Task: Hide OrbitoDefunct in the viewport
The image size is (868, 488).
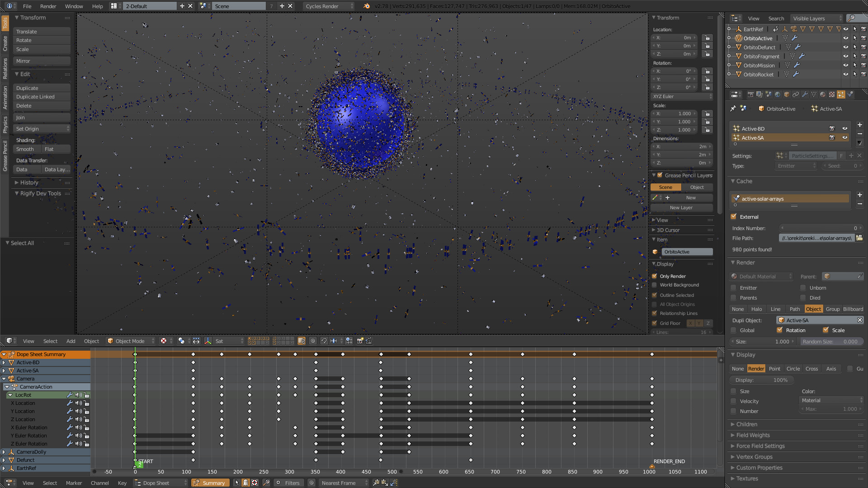Action: click(x=845, y=47)
